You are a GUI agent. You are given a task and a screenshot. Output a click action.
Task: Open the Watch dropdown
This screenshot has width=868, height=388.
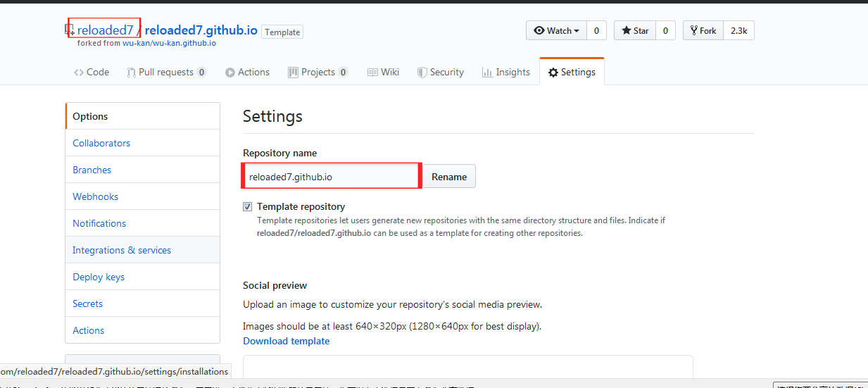tap(556, 30)
